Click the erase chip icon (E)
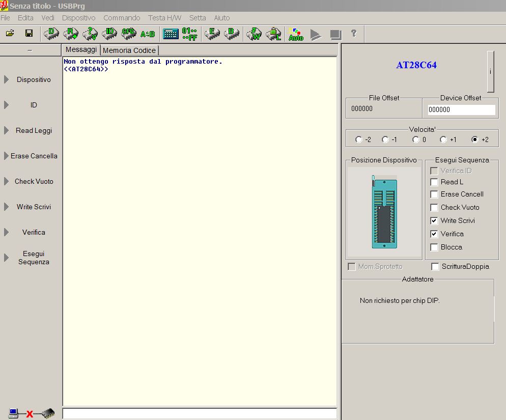506x420 pixels. 212,34
